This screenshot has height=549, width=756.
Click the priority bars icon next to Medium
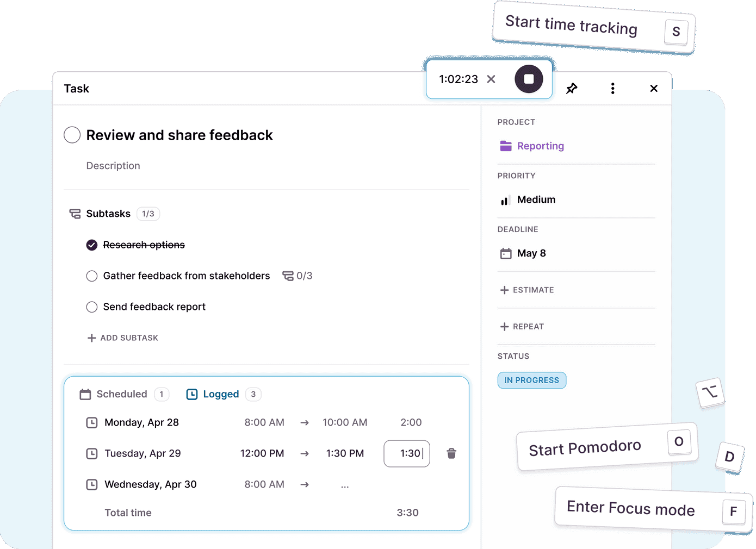pyautogui.click(x=505, y=199)
